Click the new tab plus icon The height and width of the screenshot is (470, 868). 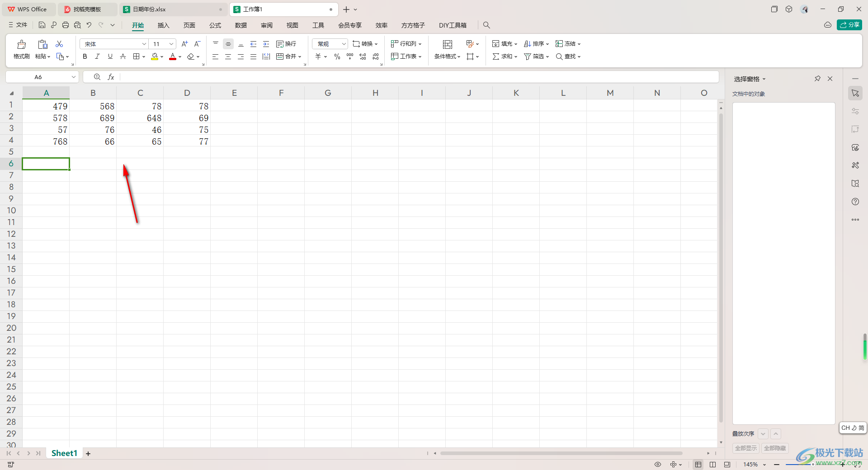click(346, 9)
